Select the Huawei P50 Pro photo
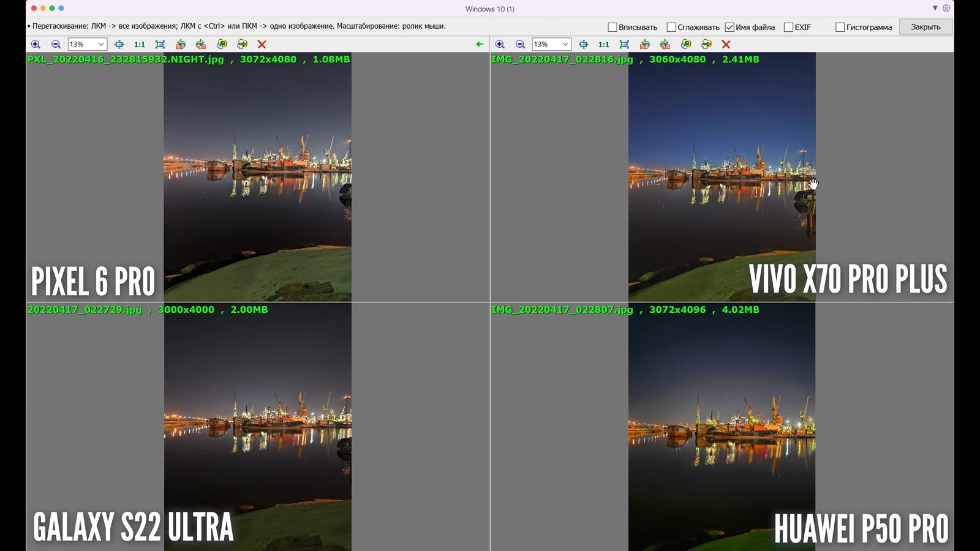Image resolution: width=980 pixels, height=551 pixels. (x=722, y=427)
